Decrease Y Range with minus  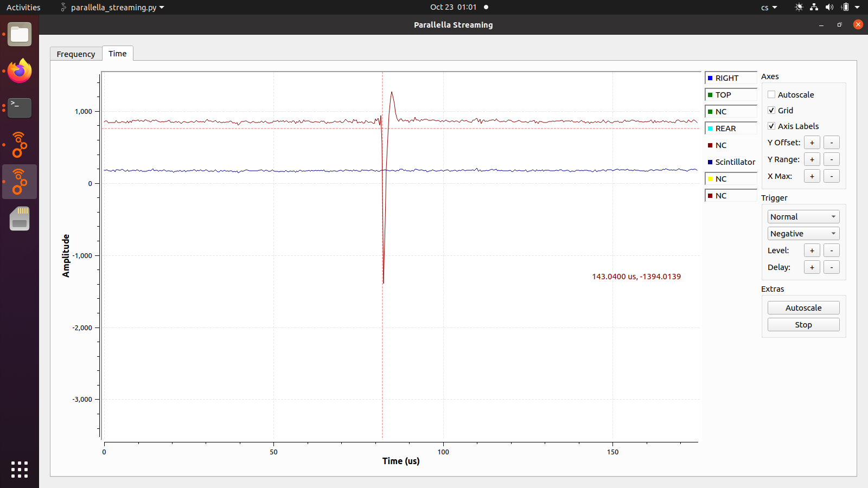tap(832, 159)
